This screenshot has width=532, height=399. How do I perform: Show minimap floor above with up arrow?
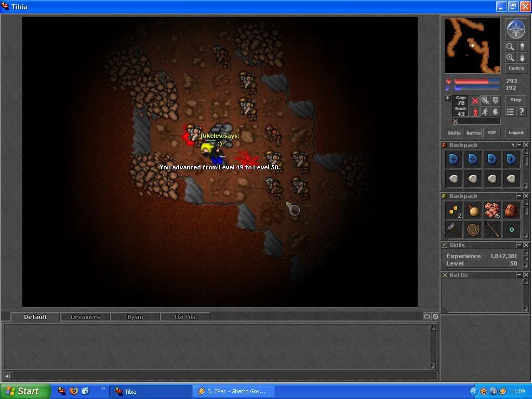click(x=522, y=46)
